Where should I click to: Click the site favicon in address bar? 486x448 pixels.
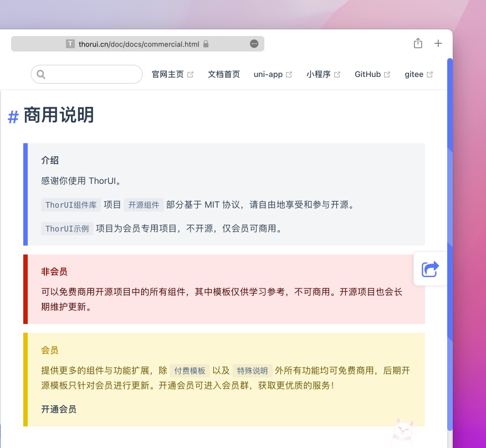click(70, 44)
